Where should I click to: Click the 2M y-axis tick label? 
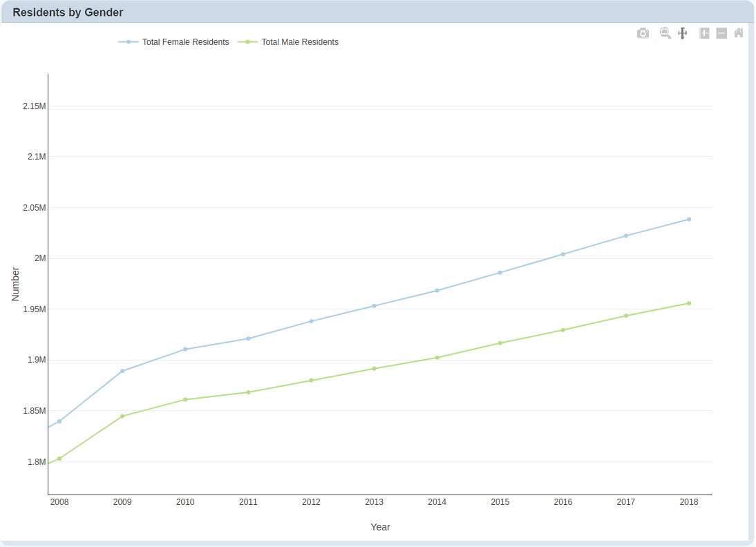click(x=40, y=258)
